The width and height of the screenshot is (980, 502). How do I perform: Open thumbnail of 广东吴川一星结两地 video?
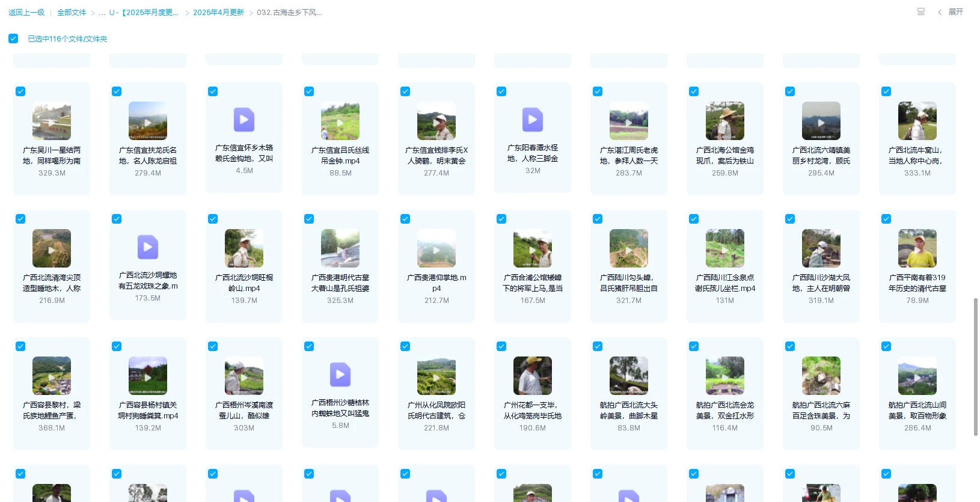(x=52, y=121)
